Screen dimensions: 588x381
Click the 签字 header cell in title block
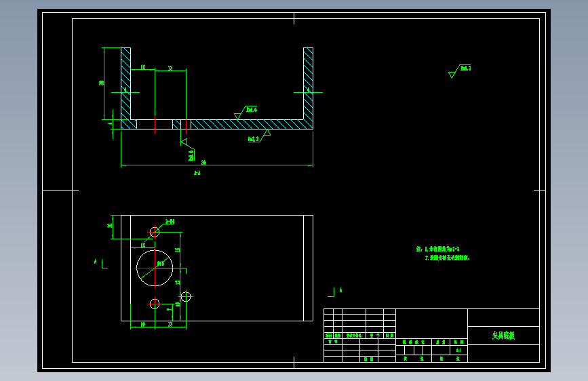[x=374, y=336]
